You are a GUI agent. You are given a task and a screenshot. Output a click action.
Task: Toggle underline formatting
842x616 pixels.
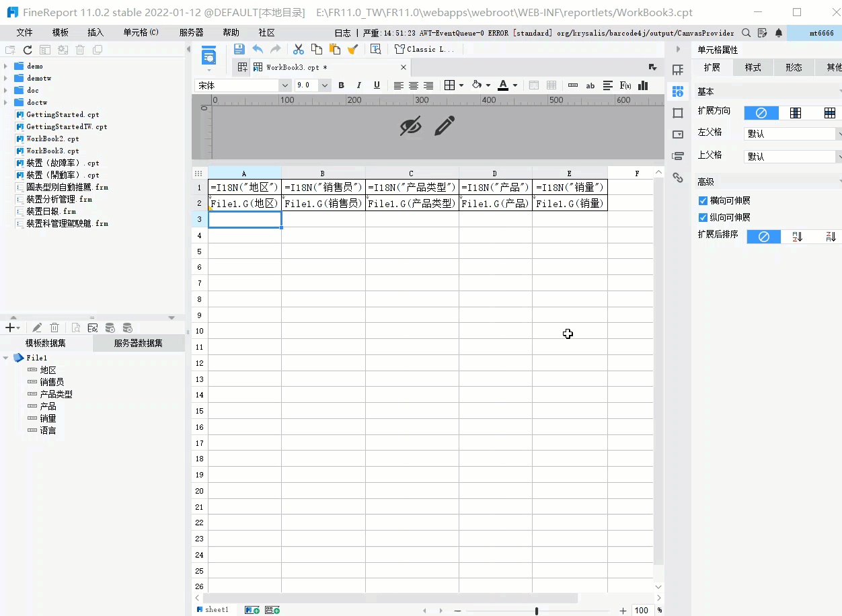377,85
